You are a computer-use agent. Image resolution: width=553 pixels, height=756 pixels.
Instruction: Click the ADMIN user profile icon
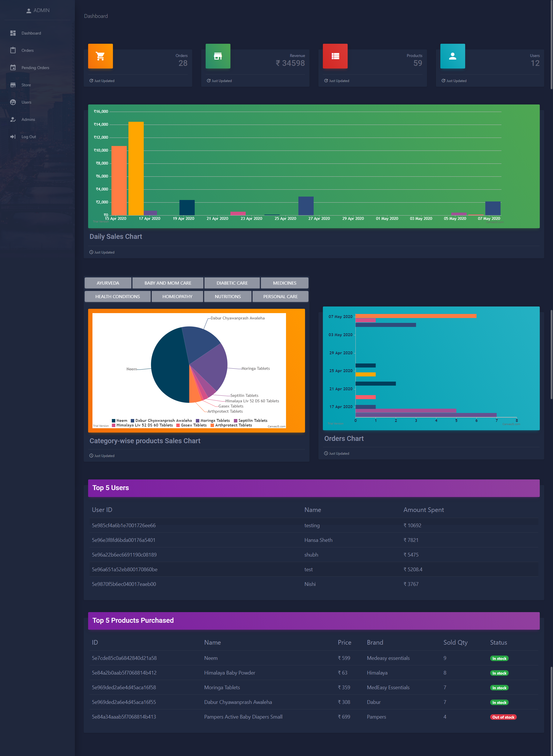[x=29, y=11]
